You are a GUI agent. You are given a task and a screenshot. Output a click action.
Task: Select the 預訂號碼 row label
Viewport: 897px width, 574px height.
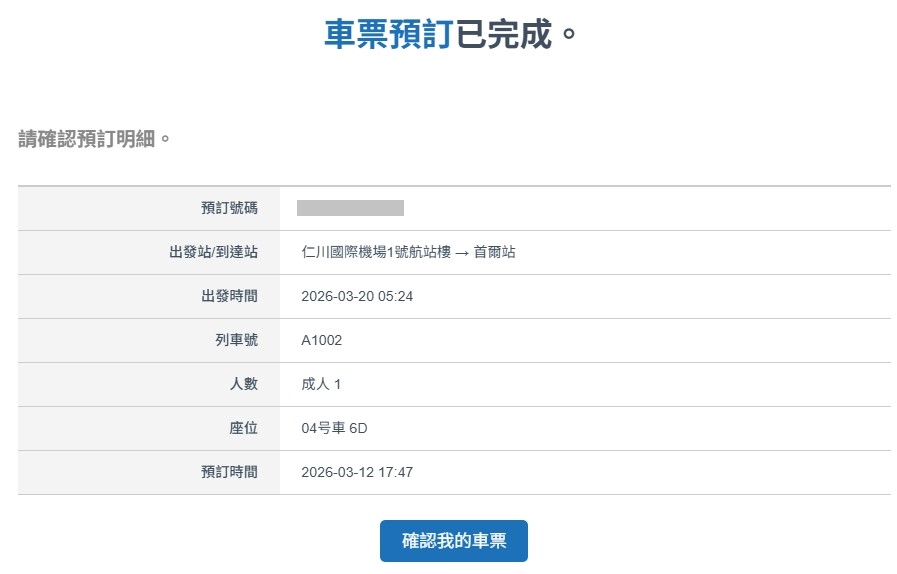click(x=229, y=208)
